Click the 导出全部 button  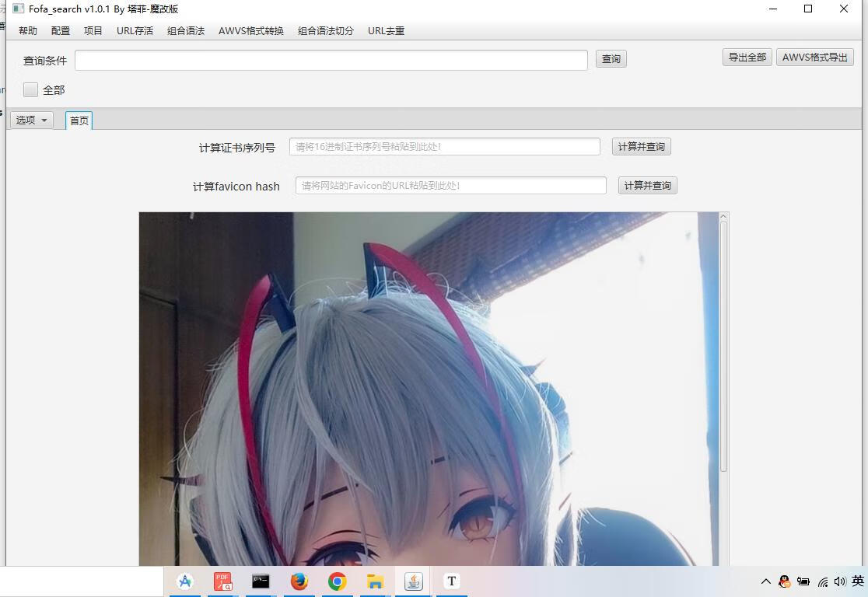tap(747, 57)
